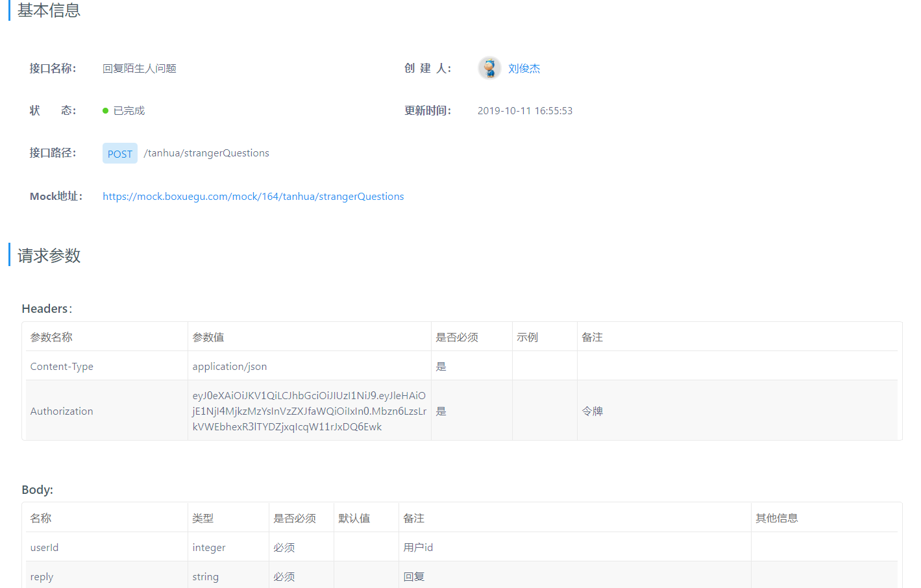Click the 是 required cell for Authorization
The image size is (921, 588).
click(472, 411)
